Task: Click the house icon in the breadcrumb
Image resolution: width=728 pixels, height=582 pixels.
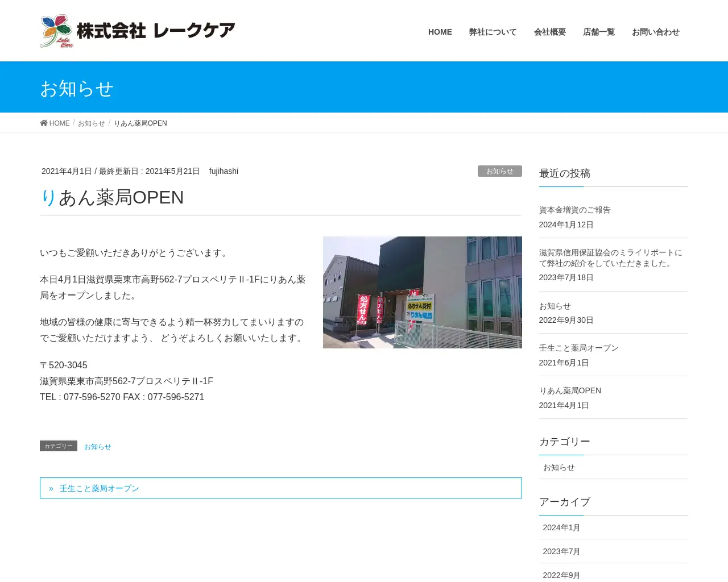Action: 44,123
